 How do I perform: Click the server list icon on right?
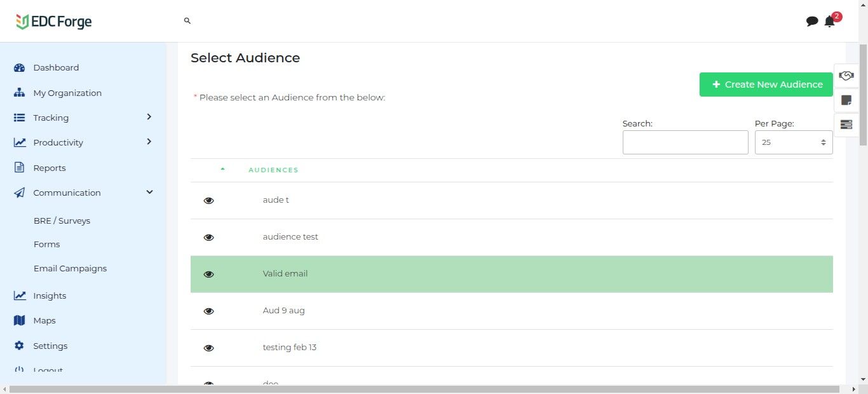click(x=846, y=125)
